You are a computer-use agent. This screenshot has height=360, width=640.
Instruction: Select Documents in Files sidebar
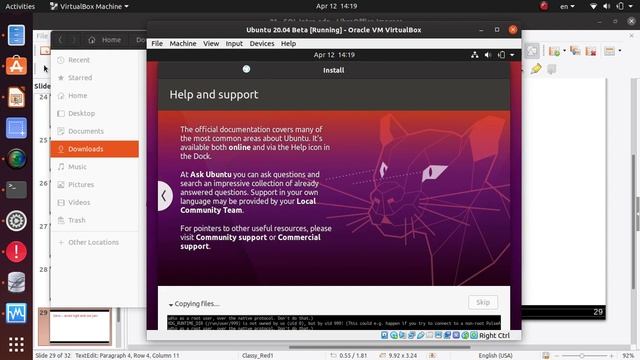coord(95,131)
